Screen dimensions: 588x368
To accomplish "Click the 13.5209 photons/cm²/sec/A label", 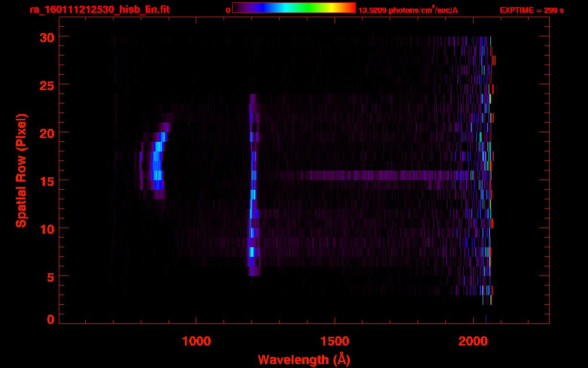I will [x=408, y=10].
